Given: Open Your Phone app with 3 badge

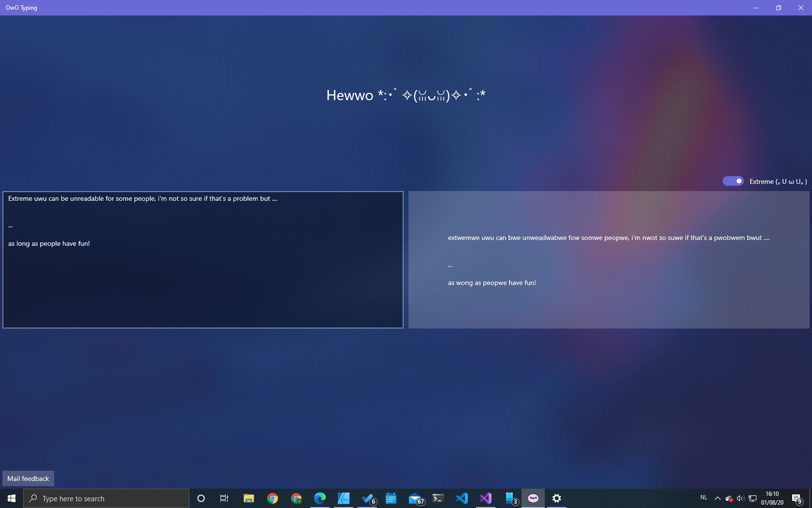Looking at the screenshot, I should (x=509, y=498).
